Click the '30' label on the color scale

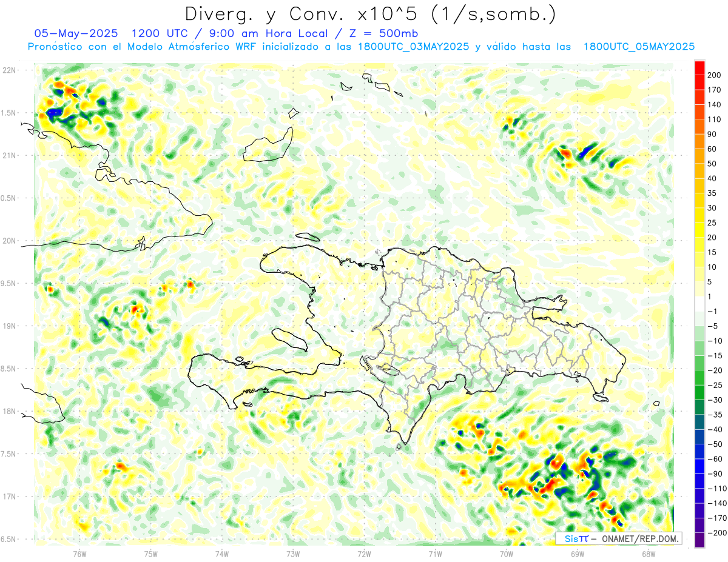[712, 208]
